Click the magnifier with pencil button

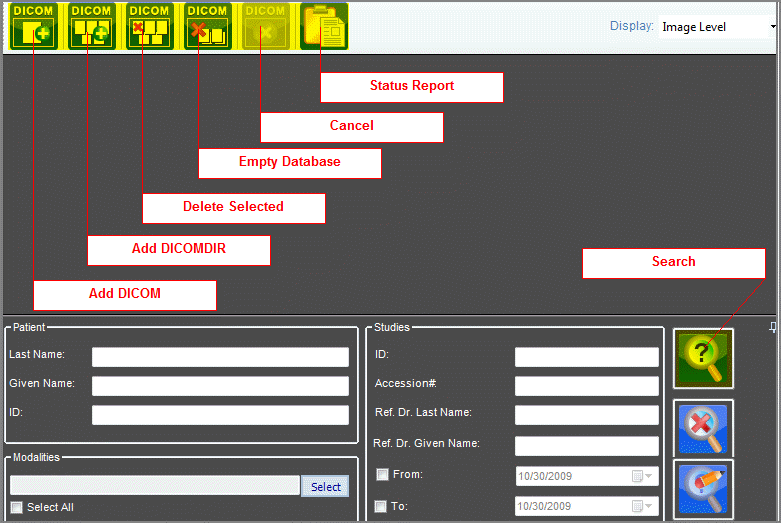(703, 489)
